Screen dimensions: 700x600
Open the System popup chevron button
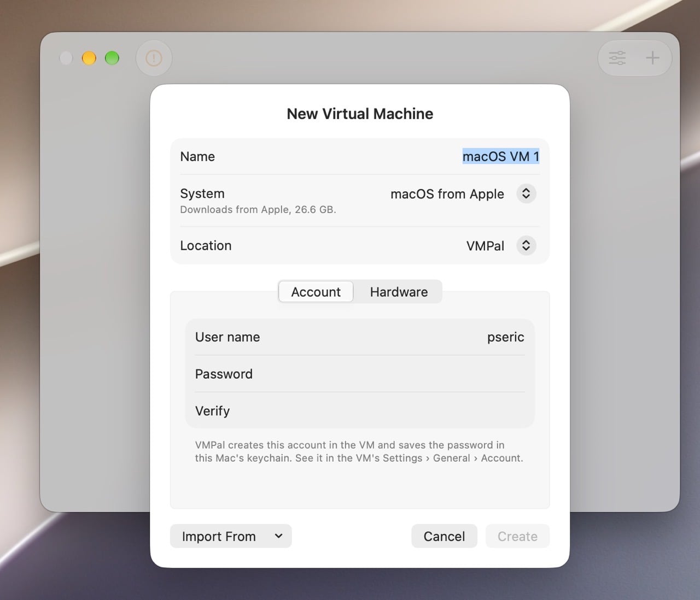[526, 193]
